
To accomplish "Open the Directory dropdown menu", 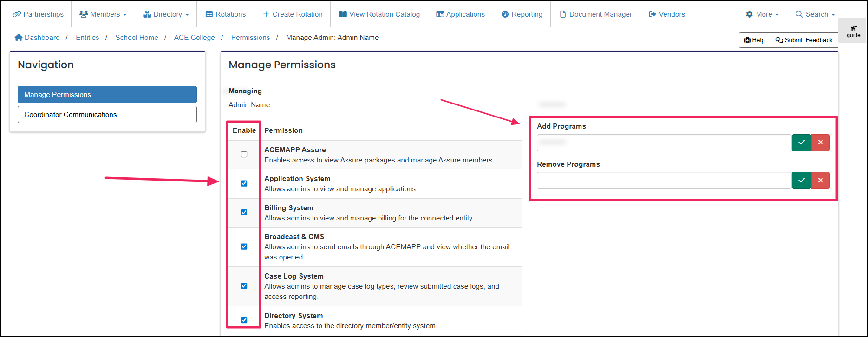I will (x=166, y=14).
